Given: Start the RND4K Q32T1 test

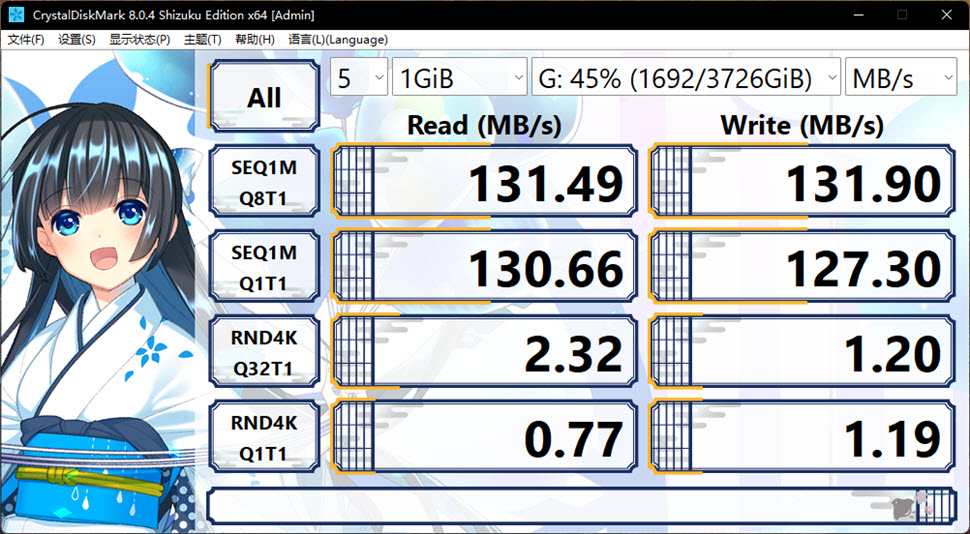Looking at the screenshot, I should 264,352.
